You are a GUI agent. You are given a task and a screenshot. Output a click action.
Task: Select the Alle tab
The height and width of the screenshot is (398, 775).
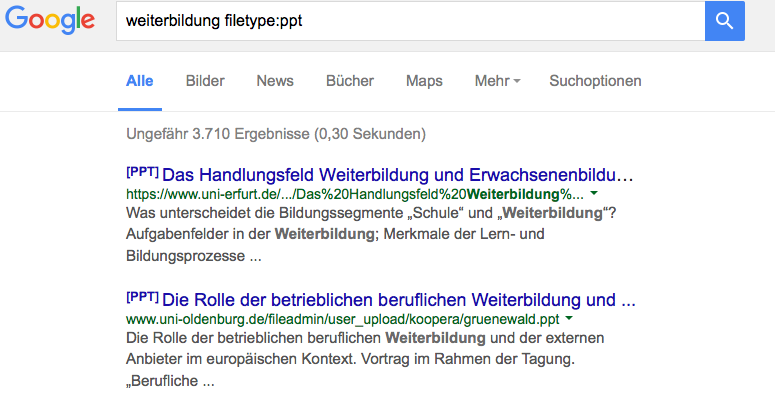(139, 81)
